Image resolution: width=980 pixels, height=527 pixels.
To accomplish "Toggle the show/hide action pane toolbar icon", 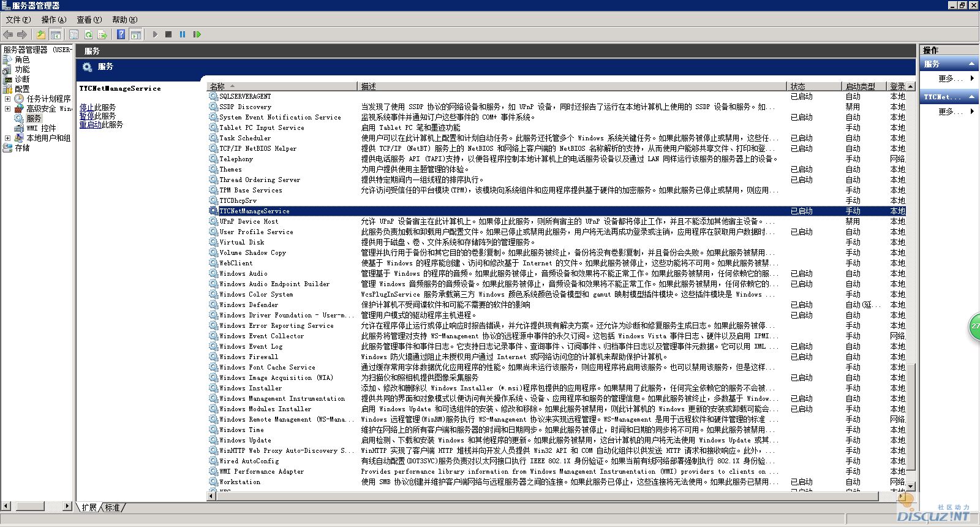I will tap(136, 34).
